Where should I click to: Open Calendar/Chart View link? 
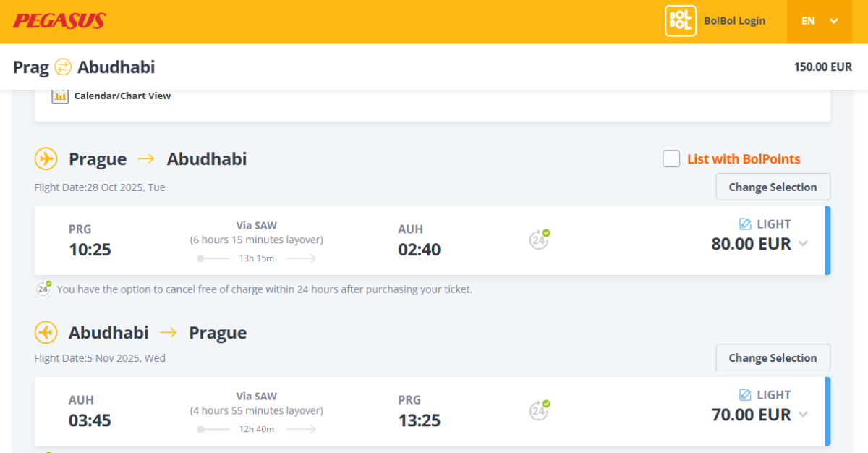click(122, 96)
